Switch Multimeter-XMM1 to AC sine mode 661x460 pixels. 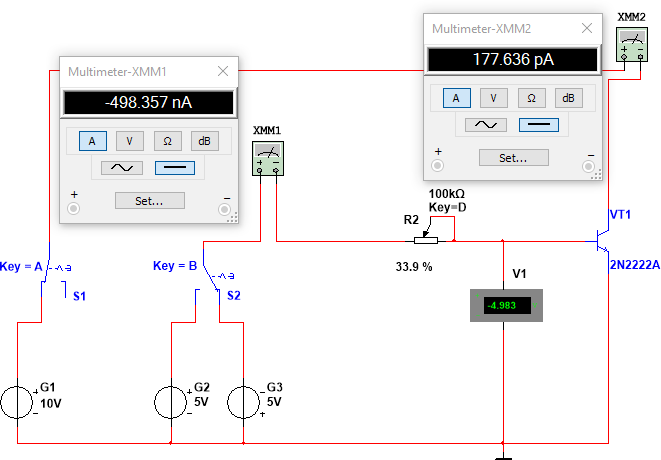coord(122,168)
